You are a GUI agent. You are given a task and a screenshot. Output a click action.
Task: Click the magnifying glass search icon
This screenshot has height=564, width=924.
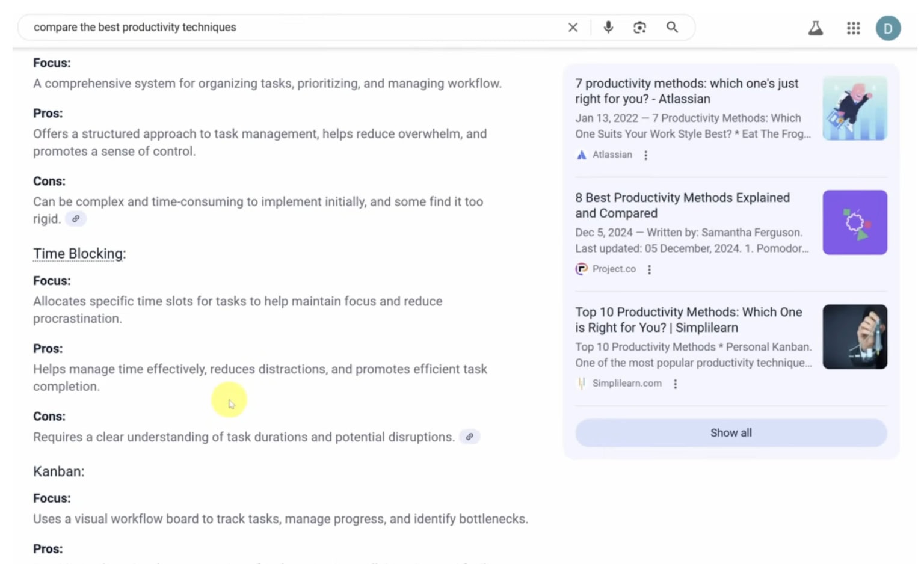672,28
